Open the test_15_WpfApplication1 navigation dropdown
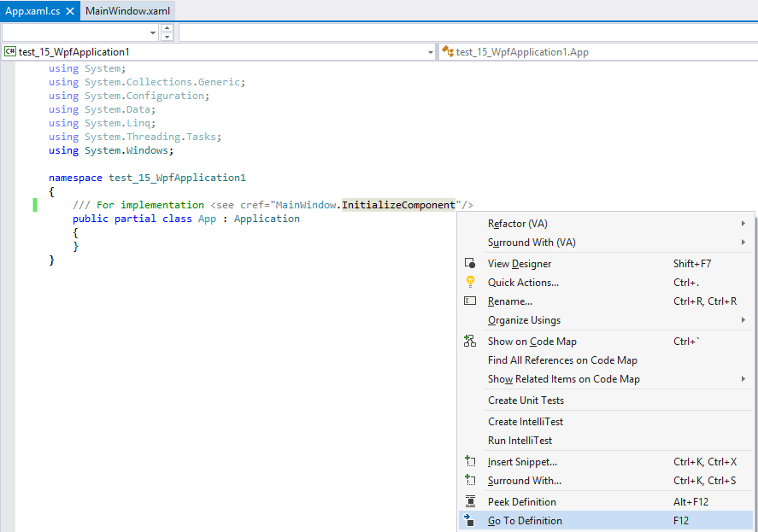Screen dimensions: 758x532 pos(430,51)
